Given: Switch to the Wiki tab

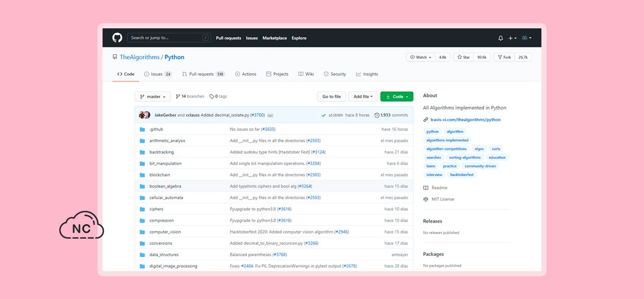Looking at the screenshot, I should click(306, 74).
